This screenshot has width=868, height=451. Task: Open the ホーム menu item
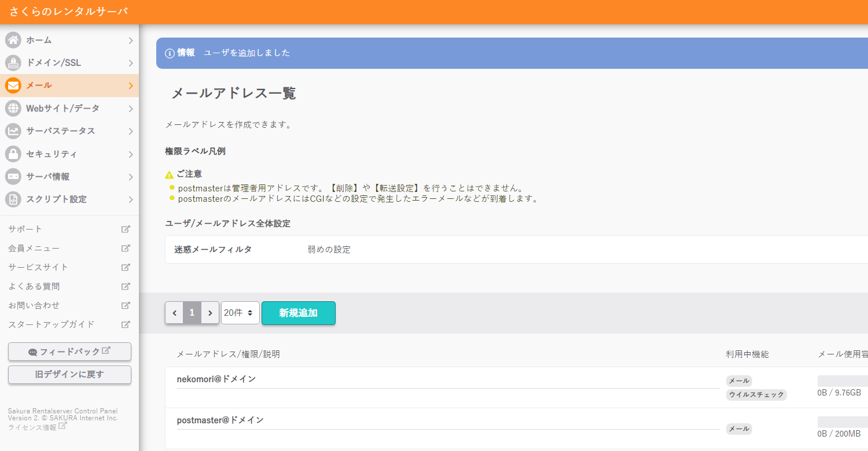pyautogui.click(x=69, y=40)
